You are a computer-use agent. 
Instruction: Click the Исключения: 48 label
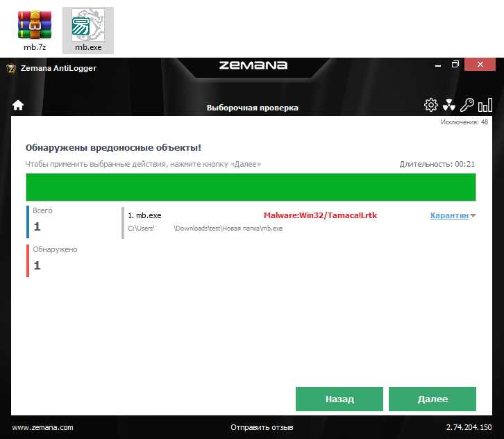point(464,122)
